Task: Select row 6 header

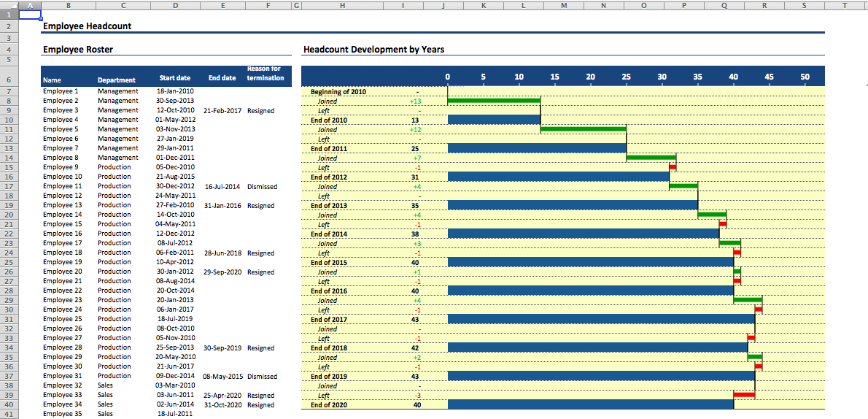Action: point(9,76)
